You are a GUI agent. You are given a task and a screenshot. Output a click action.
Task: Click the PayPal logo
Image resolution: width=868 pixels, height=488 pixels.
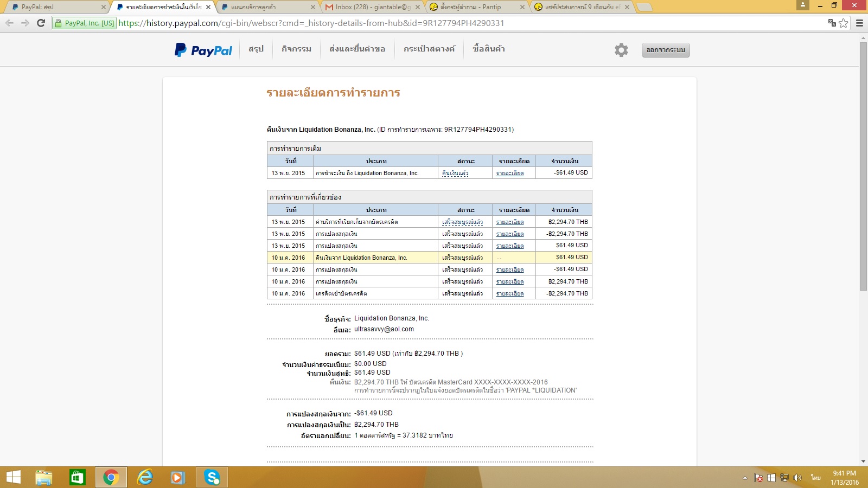coord(203,50)
